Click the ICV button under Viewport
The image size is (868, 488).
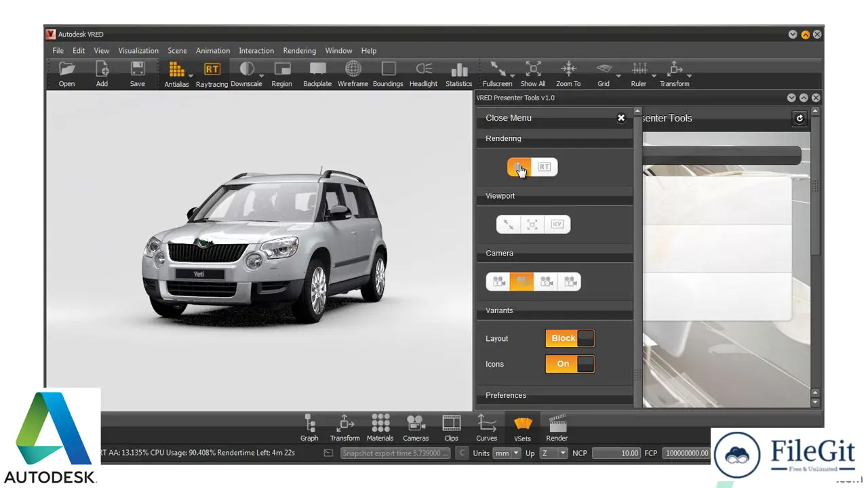(x=557, y=224)
